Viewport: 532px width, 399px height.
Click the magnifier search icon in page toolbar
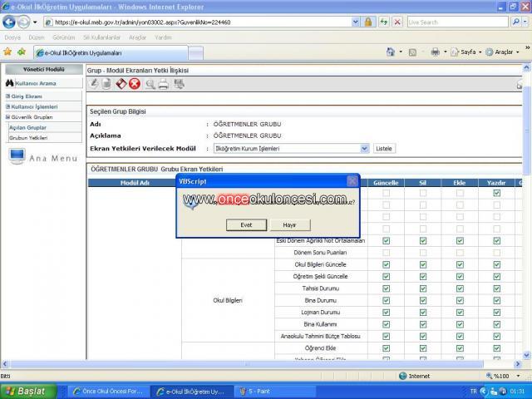tap(150, 84)
